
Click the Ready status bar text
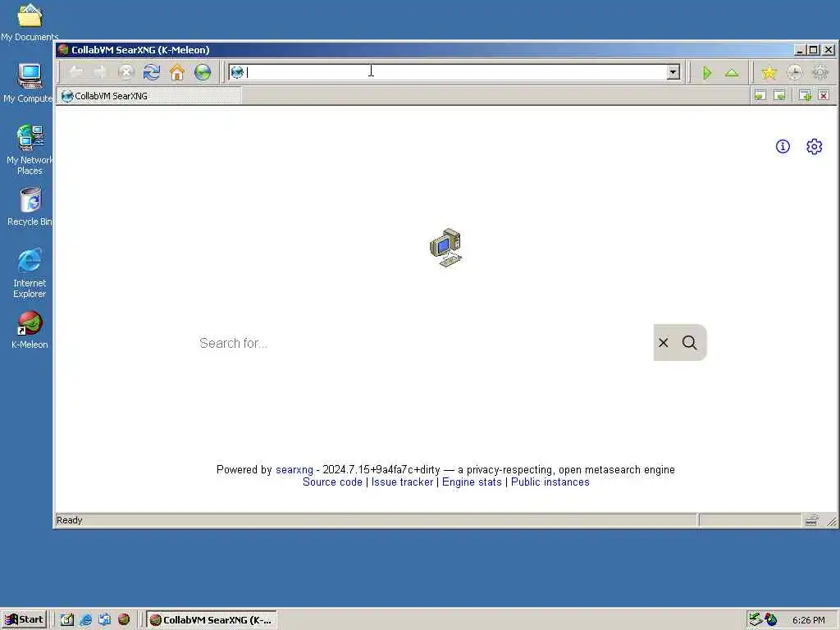pyautogui.click(x=69, y=520)
